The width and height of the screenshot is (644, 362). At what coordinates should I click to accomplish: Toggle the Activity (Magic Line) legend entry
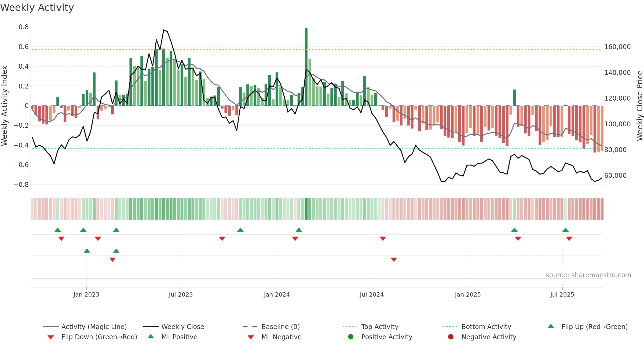(85, 327)
